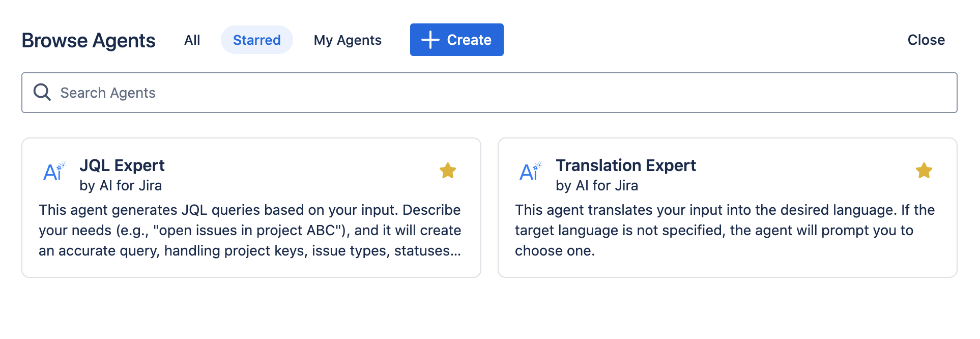Screen dimensions: 980x339
Task: Open the JQL Expert agent title
Action: coord(122,165)
